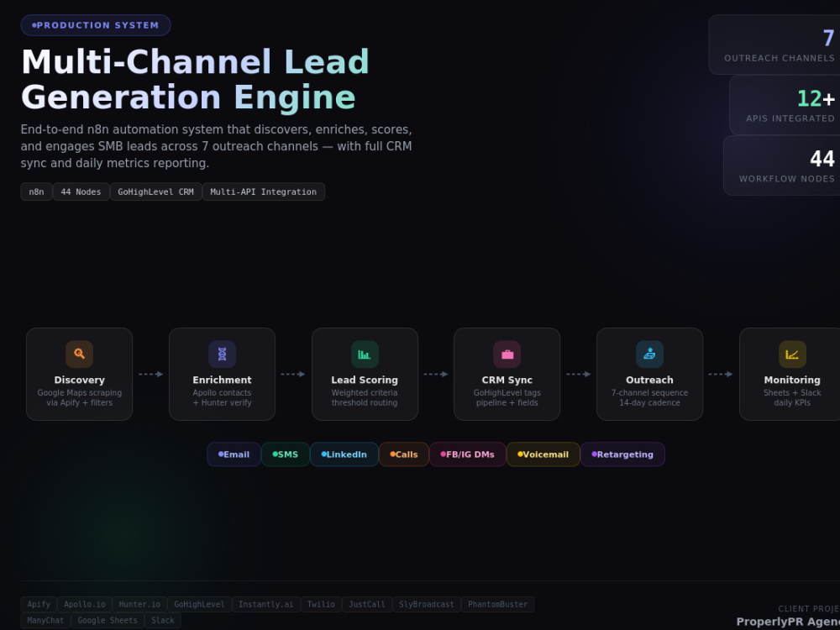Select the SMS channel pill
Viewport: 840px width, 630px height.
point(285,454)
